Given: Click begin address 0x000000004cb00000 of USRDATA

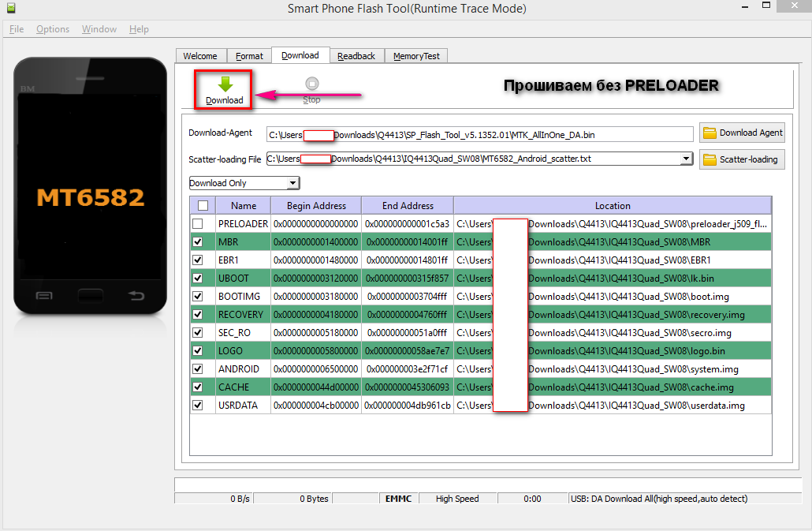Looking at the screenshot, I should click(x=316, y=405).
